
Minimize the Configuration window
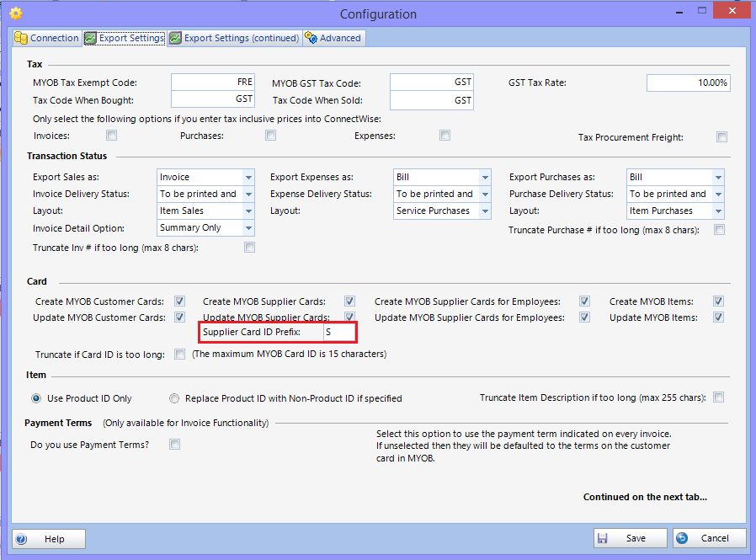coord(679,12)
